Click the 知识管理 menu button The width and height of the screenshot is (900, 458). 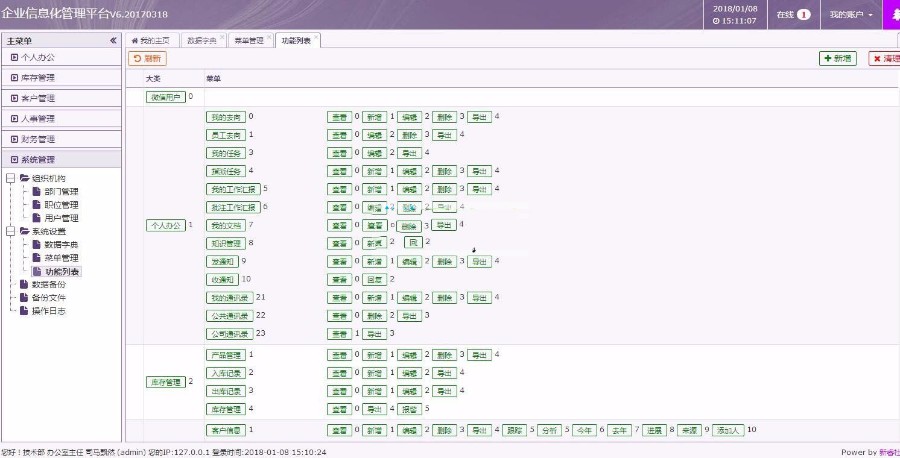226,243
